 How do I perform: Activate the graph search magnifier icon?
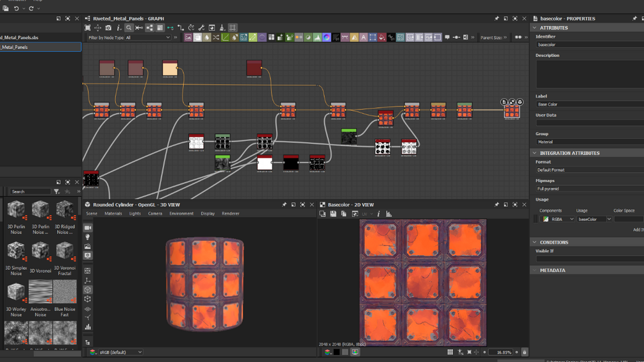(129, 28)
